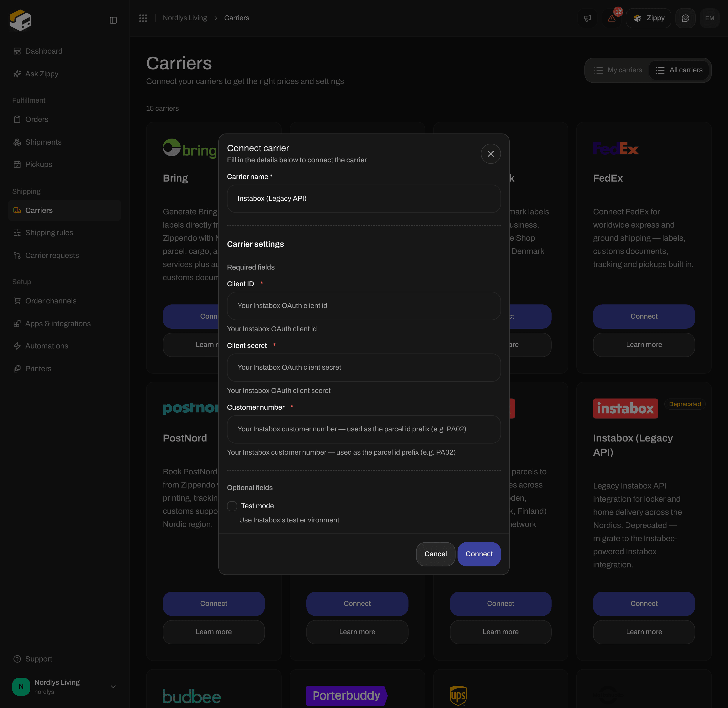Open Automations page
This screenshot has width=728, height=708.
(65, 346)
